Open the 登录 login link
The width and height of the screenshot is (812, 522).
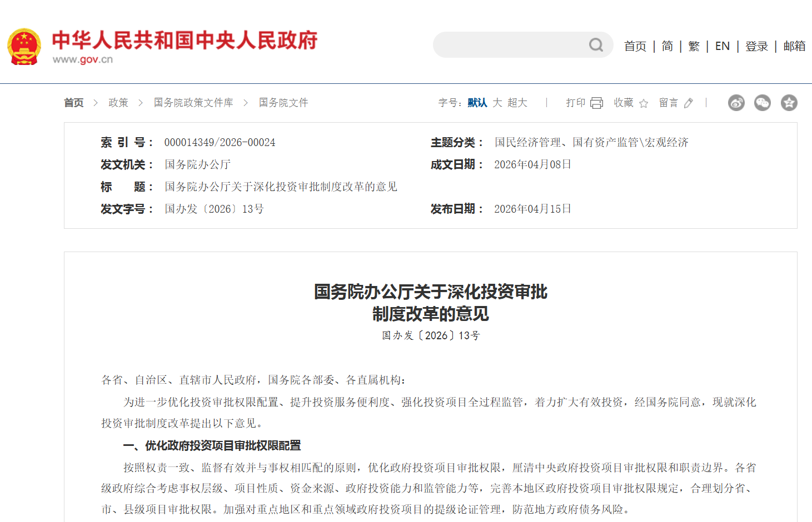pyautogui.click(x=756, y=46)
